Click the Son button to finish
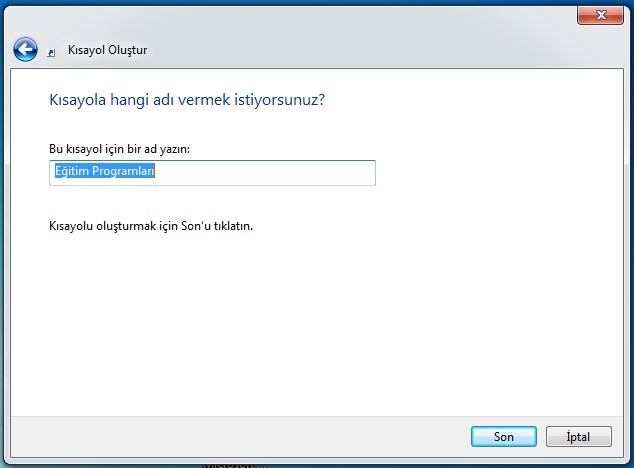The image size is (634, 468). (504, 437)
